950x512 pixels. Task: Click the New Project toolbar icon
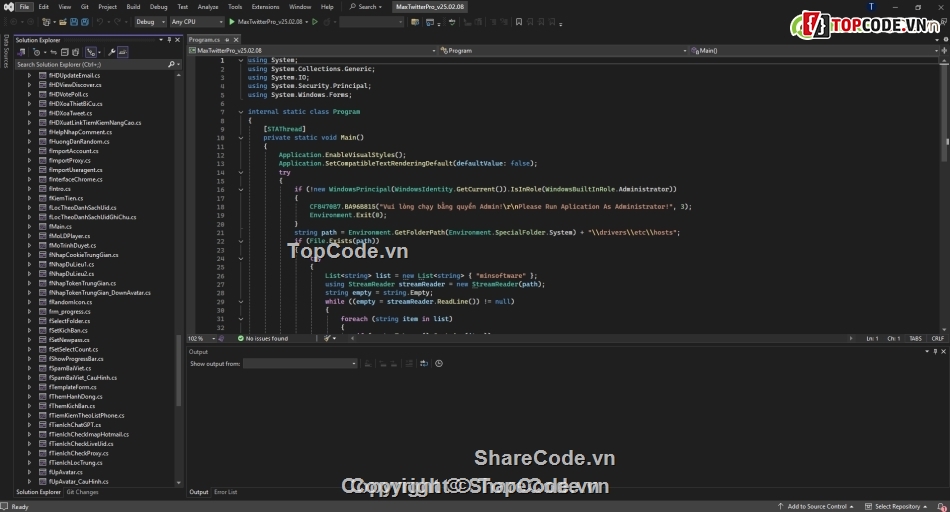click(x=46, y=22)
